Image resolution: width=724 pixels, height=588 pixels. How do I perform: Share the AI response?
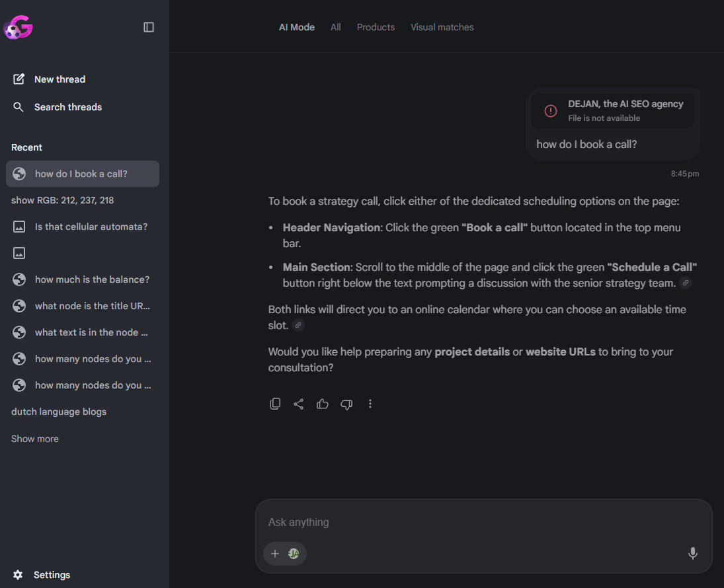(x=299, y=404)
